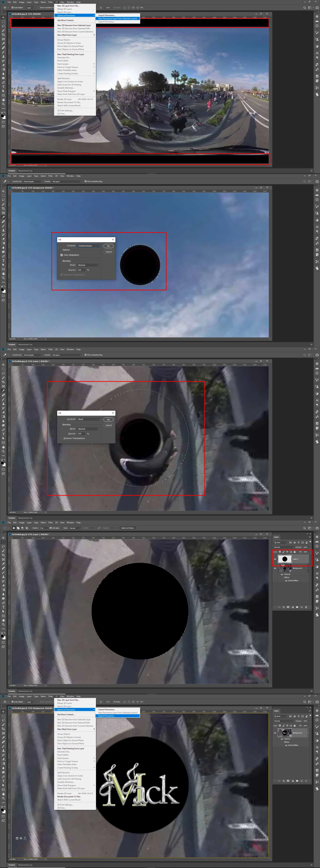Toggle Show Sampling Ring in Content-Aware Fill window
Image resolution: width=320 pixels, height=868 pixels.
(x=86, y=181)
